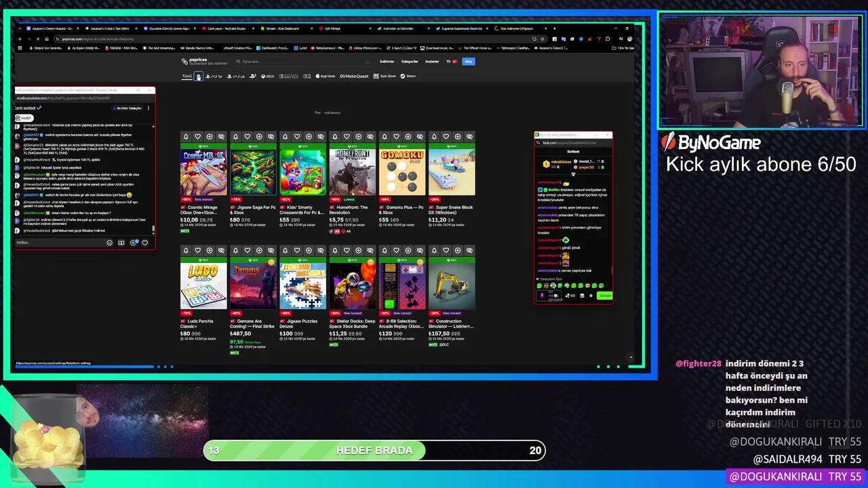Open the Demons Are Coming cover thumbnail
The width and height of the screenshot is (868, 488).
pos(253,286)
